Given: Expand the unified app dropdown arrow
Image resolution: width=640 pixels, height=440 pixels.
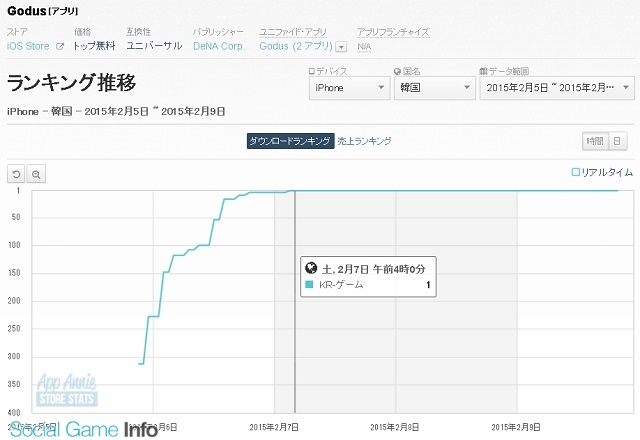Looking at the screenshot, I should click(x=341, y=47).
